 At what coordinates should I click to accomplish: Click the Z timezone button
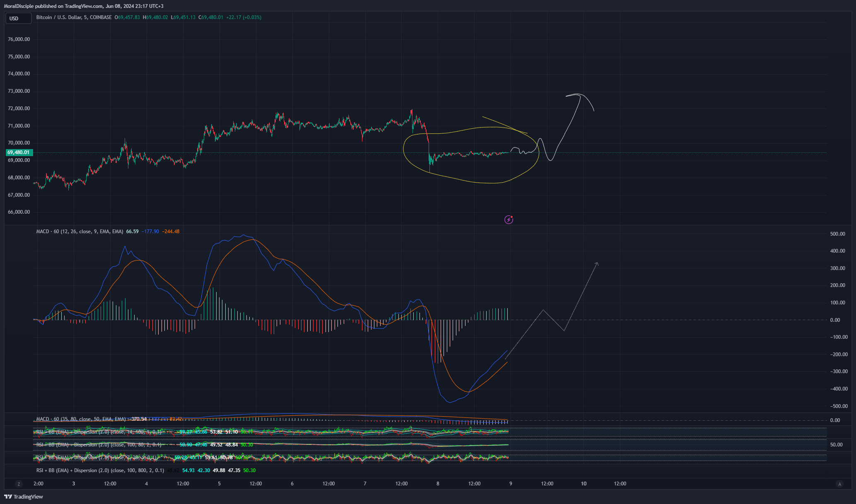(19, 484)
